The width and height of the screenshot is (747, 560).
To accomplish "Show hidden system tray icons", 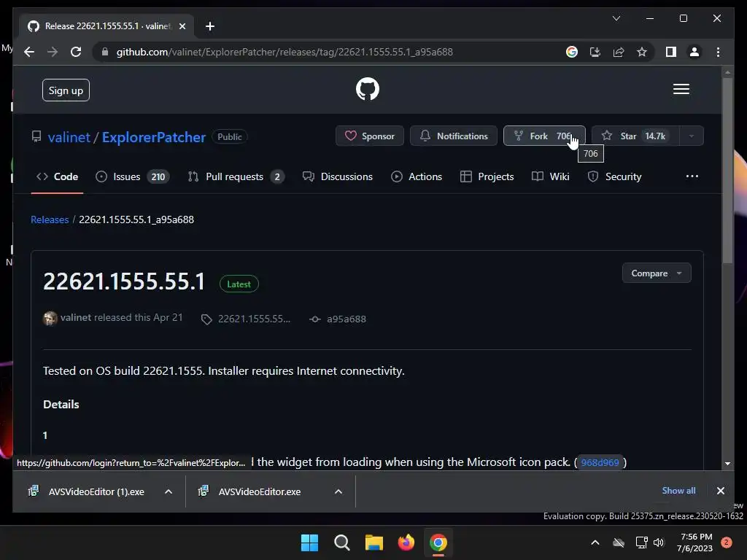I will 595,542.
